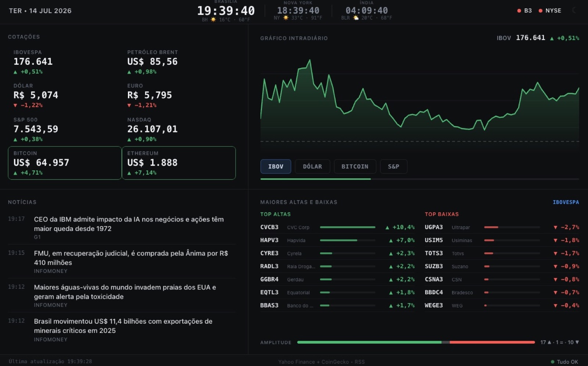Toggle the dark mode moon icon
588x366 pixels.
point(574,10)
